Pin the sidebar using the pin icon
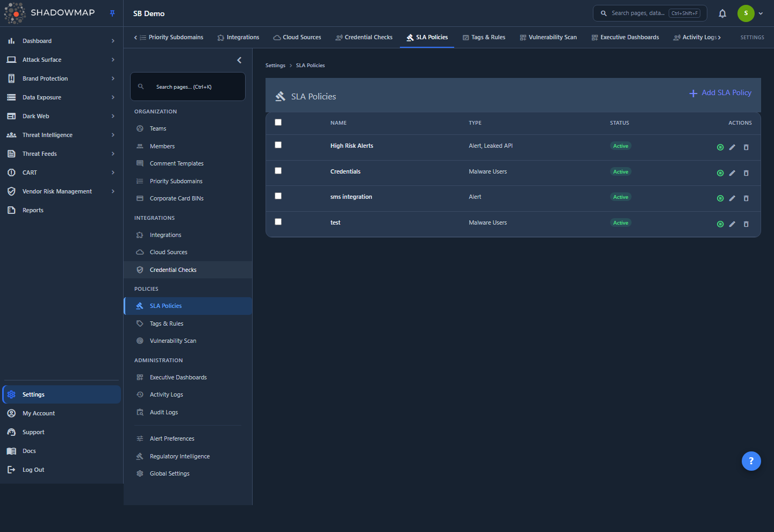The width and height of the screenshot is (774, 532). tap(112, 13)
